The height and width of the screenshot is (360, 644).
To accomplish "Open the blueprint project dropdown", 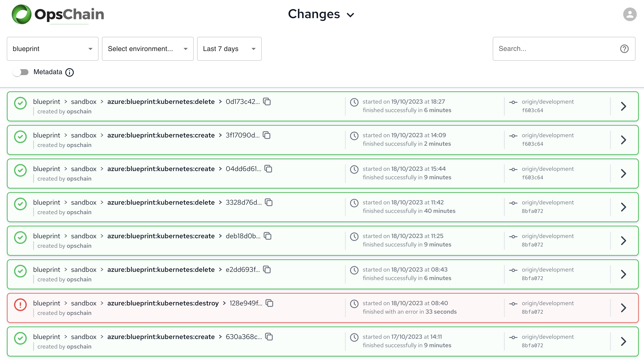I will 53,49.
